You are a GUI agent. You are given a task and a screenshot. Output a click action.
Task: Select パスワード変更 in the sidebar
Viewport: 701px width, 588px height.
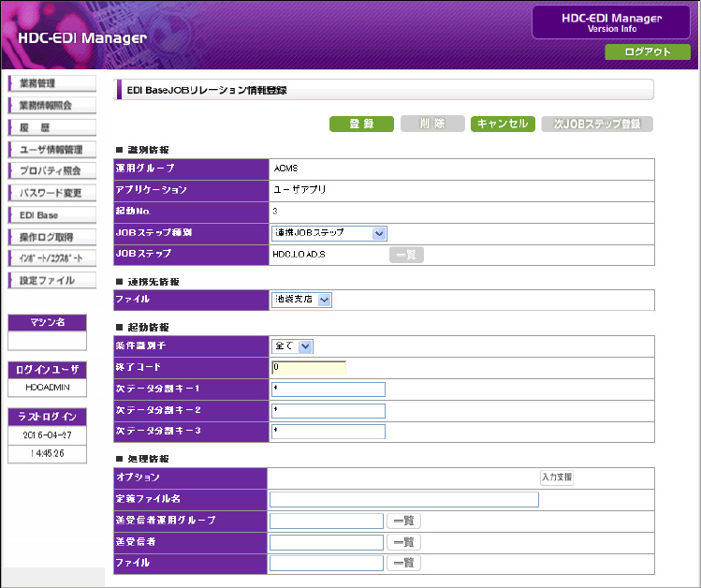click(51, 193)
